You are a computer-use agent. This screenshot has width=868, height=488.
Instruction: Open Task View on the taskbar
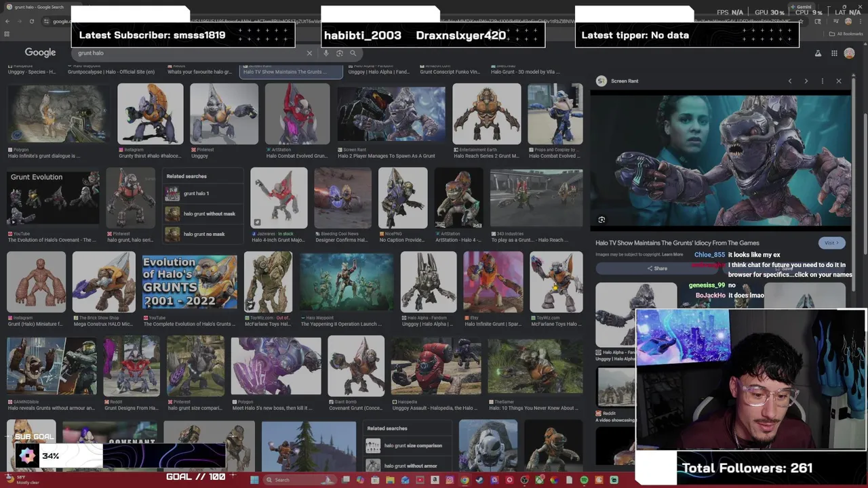tap(345, 480)
